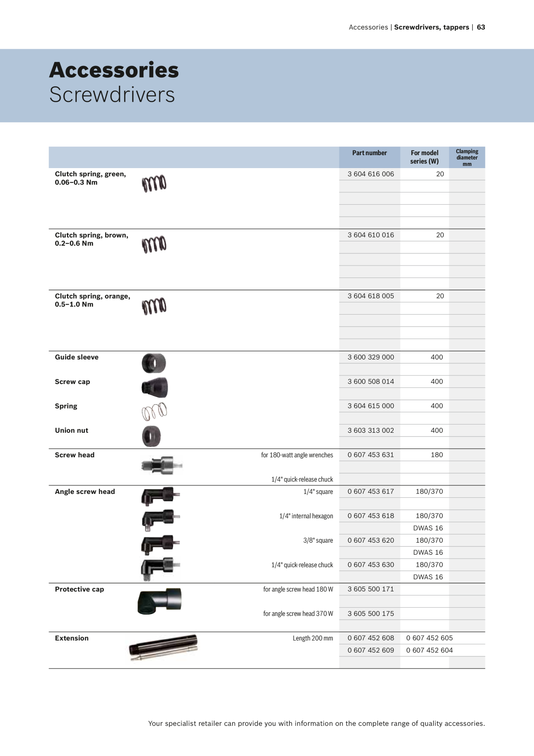
Task: Click the 'Guide sleeve' label
Action: click(x=77, y=357)
